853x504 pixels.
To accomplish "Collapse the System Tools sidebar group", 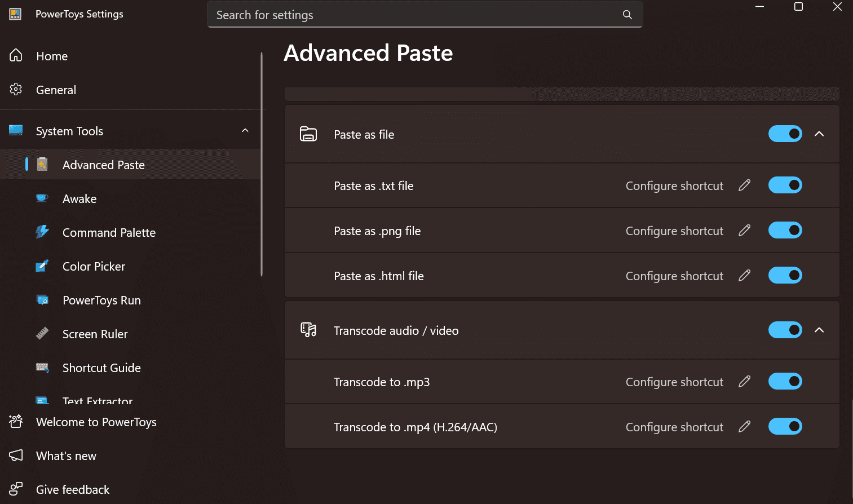I will pyautogui.click(x=245, y=131).
